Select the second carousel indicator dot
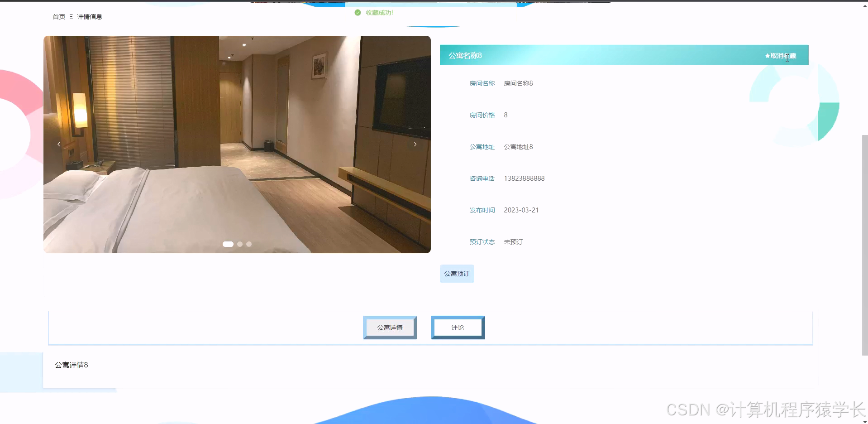The height and width of the screenshot is (424, 868). 240,244
